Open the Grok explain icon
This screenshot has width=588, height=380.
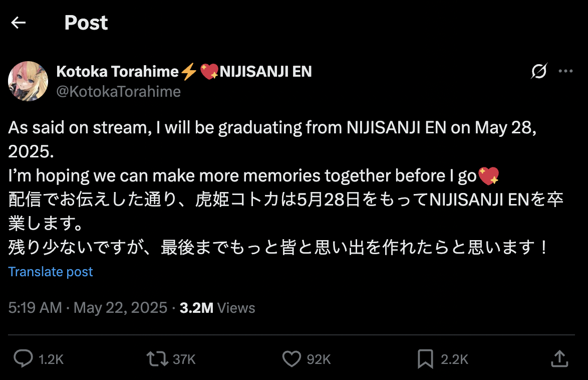coord(539,72)
